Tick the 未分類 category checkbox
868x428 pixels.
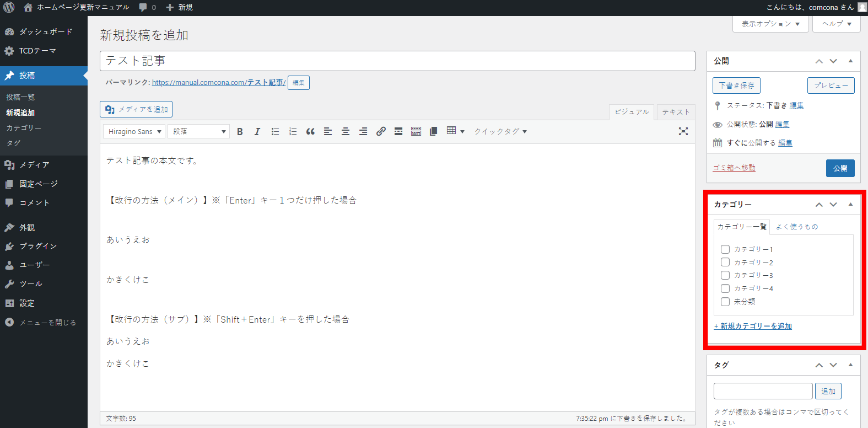[x=725, y=302]
